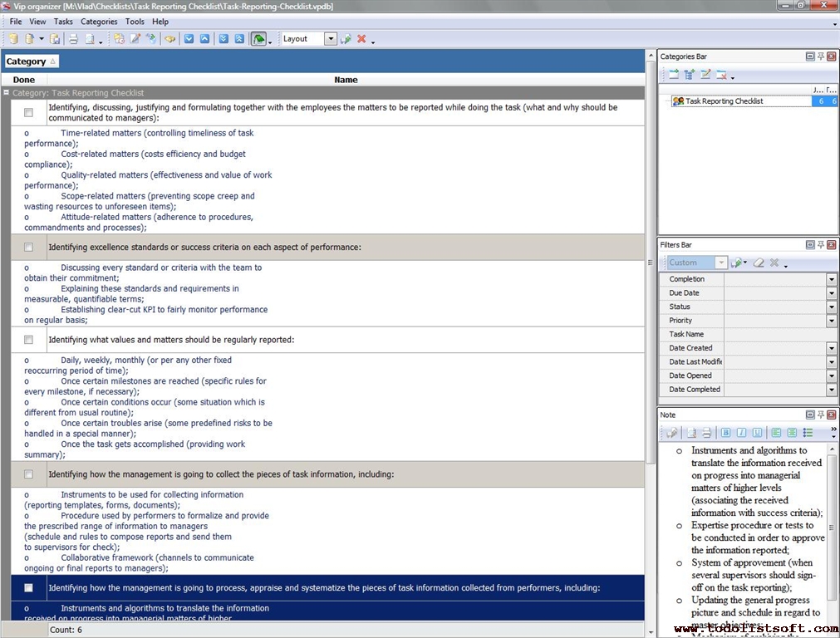Image resolution: width=840 pixels, height=638 pixels.
Task: Mark 'Identifying what values and matters' task done
Action: [28, 340]
